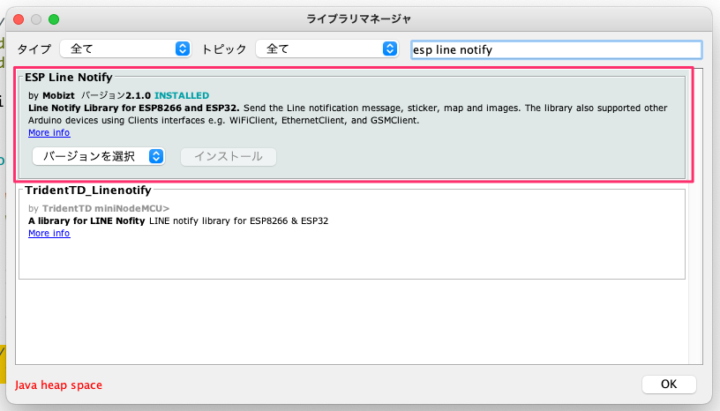The width and height of the screenshot is (720, 411).
Task: Click the ライブラリマネージャ window title bar
Action: [359, 19]
